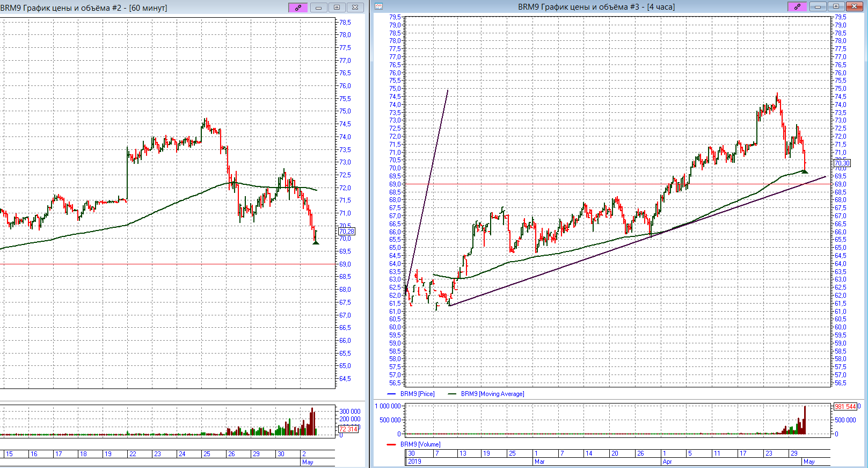
Task: Click the pink link icon in 60-minute chart
Action: click(298, 8)
